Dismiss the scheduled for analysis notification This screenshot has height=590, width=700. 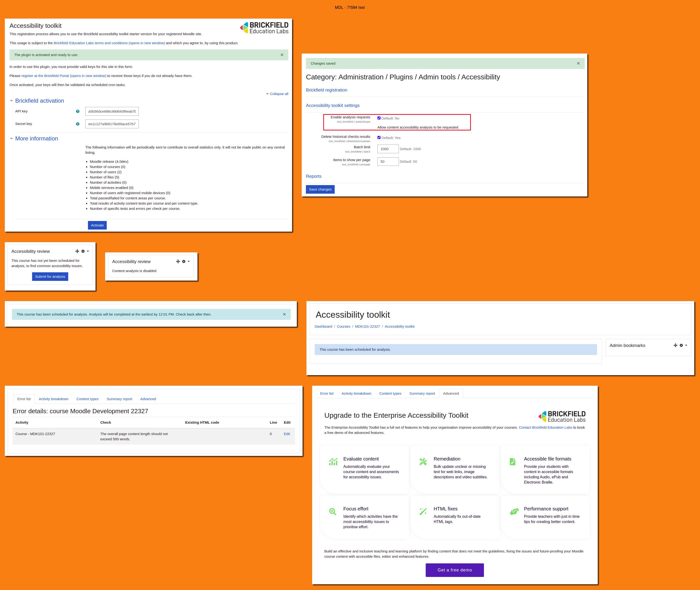coord(284,314)
